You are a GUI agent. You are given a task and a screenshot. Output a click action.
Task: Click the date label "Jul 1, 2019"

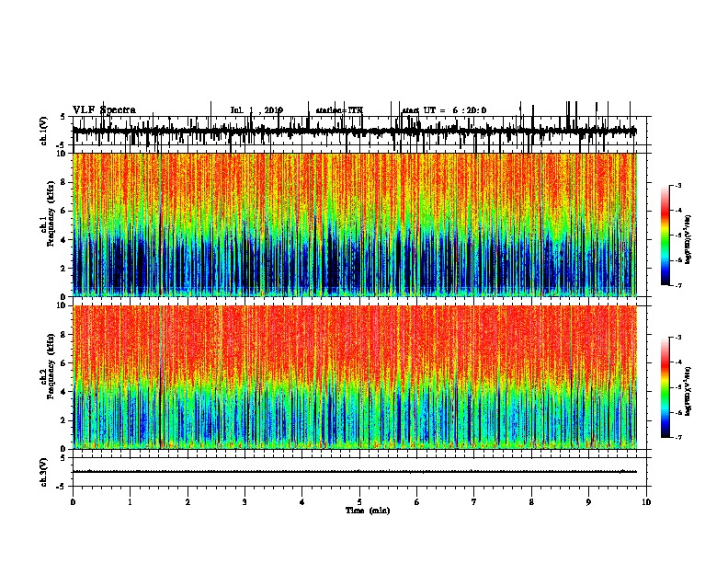pyautogui.click(x=256, y=110)
